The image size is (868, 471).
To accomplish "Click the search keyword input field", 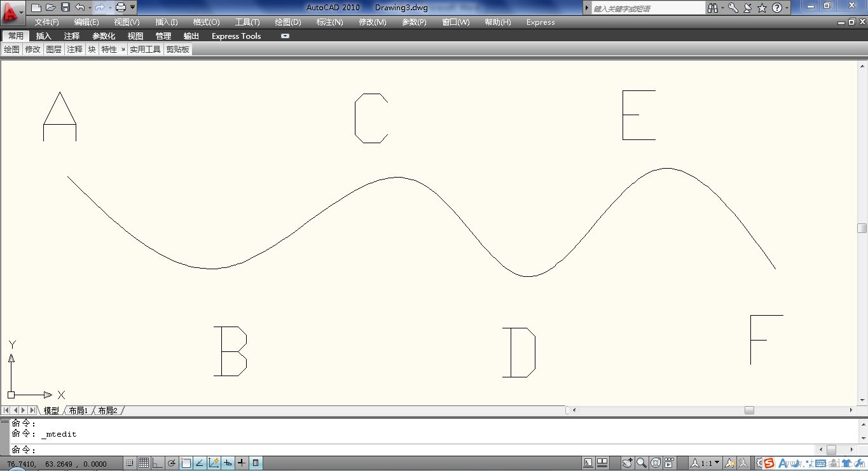I will 648,8.
